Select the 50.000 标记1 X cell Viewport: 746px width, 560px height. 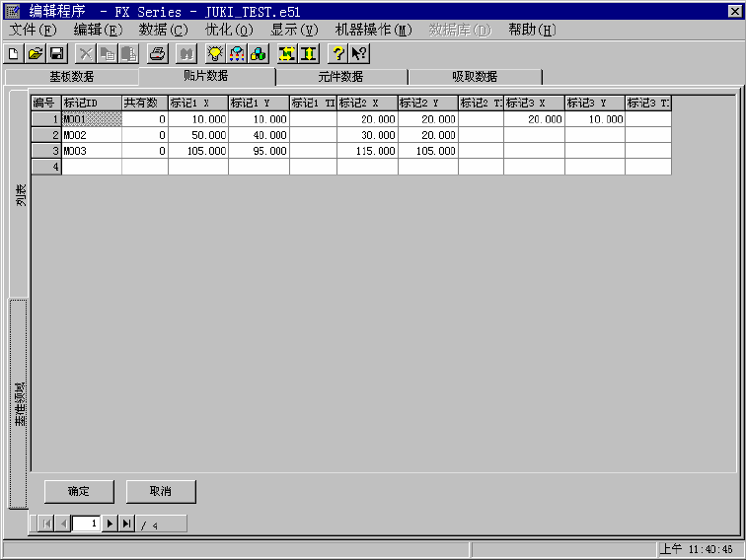tap(198, 135)
